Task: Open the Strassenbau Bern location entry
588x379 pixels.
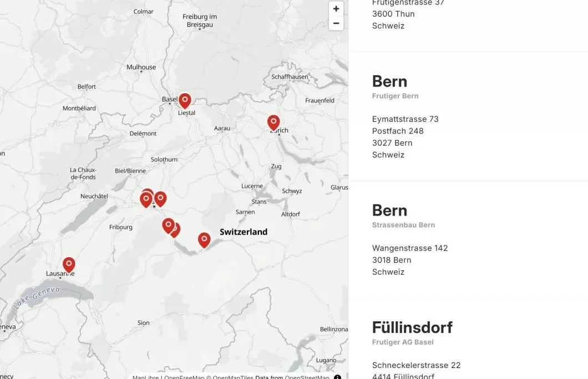Action: pyautogui.click(x=389, y=211)
